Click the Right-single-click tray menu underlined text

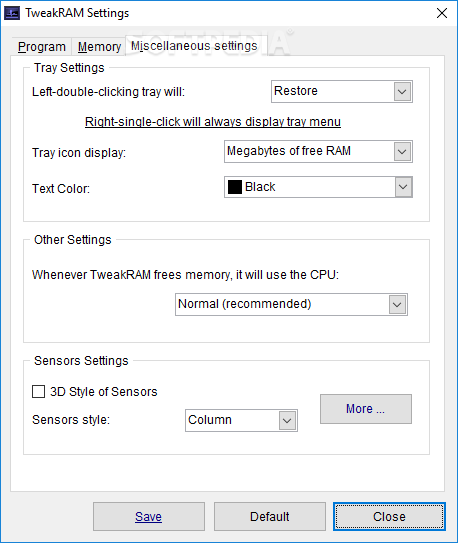(213, 122)
